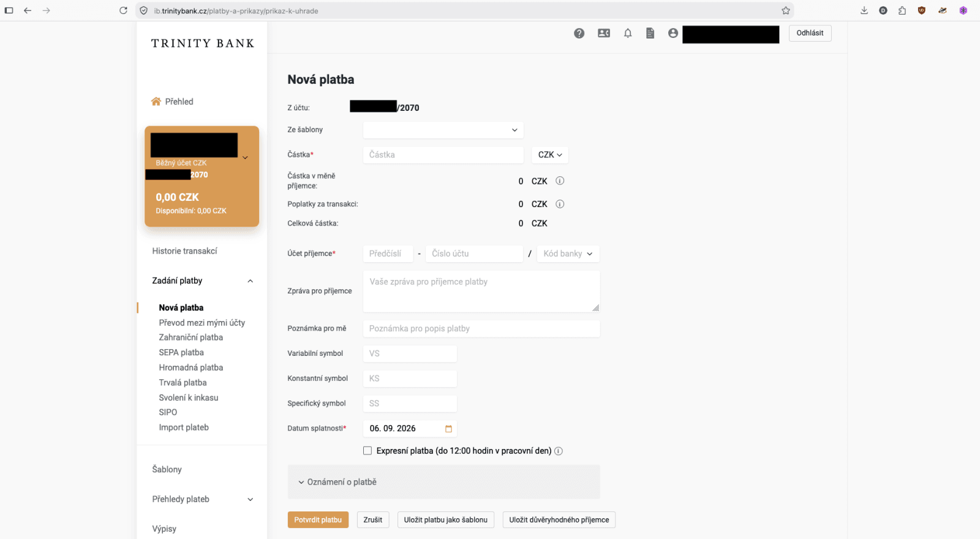Select SEPA platba in sidebar
This screenshot has width=980, height=539.
coord(181,353)
